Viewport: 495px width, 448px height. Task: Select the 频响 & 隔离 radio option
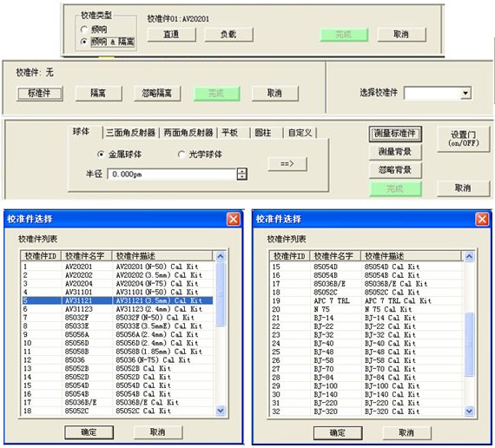click(x=84, y=42)
